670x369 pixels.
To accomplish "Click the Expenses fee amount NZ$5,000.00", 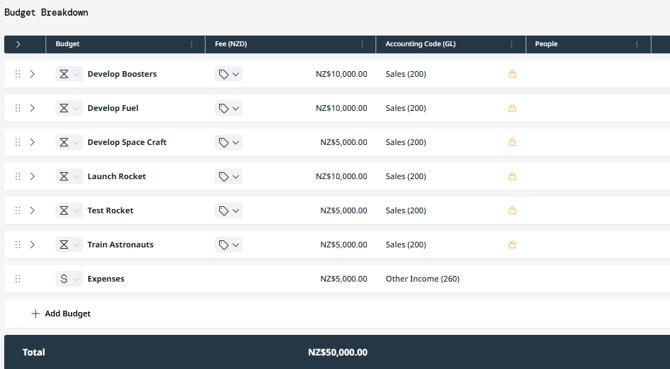I will pyautogui.click(x=344, y=279).
